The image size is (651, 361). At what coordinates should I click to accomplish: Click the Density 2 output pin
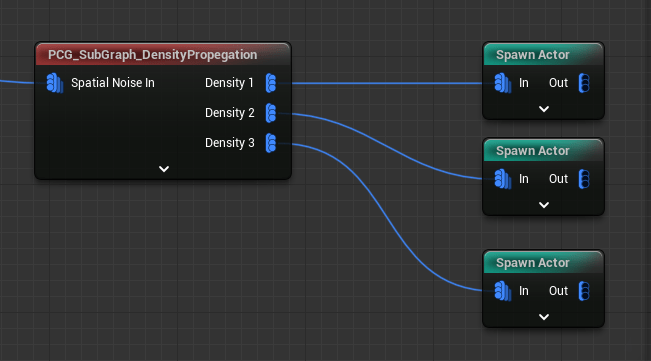click(x=271, y=113)
